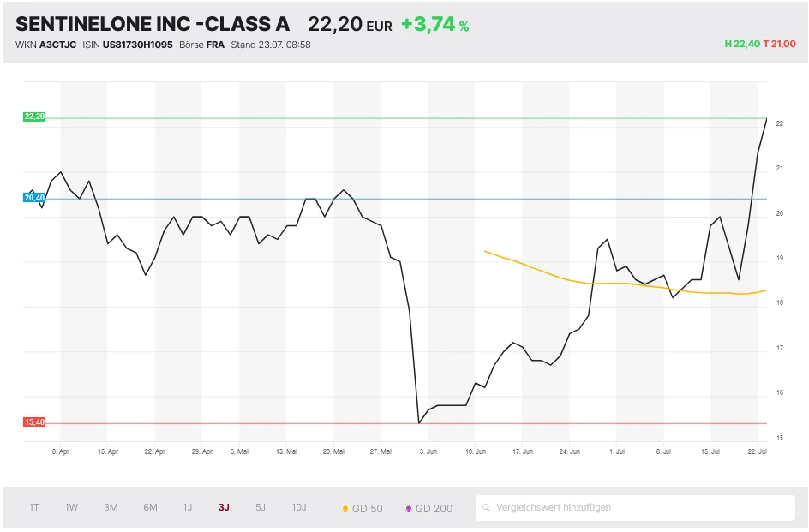Select the 3M time range
Screen dimensions: 809x532
(x=111, y=507)
